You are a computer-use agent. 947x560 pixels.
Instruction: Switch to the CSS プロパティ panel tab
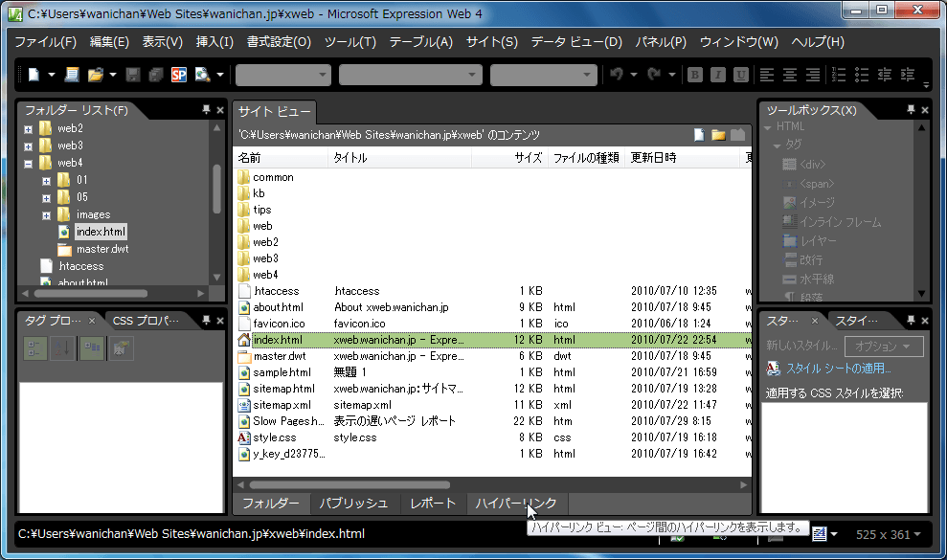pos(146,321)
